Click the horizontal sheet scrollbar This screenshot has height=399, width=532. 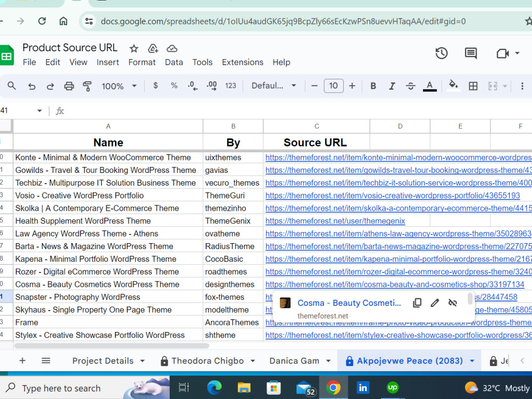112,346
